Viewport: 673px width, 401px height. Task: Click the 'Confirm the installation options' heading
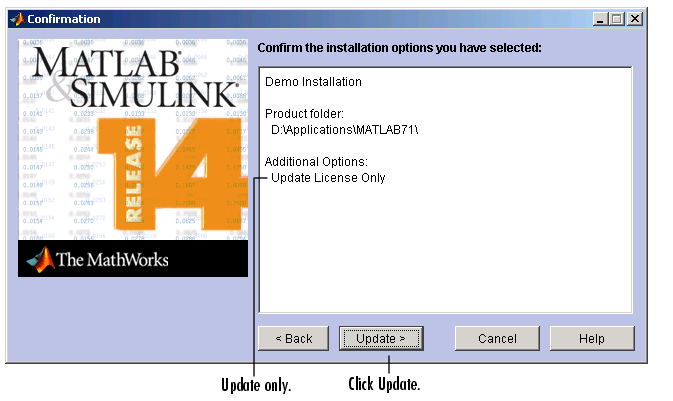click(x=400, y=48)
